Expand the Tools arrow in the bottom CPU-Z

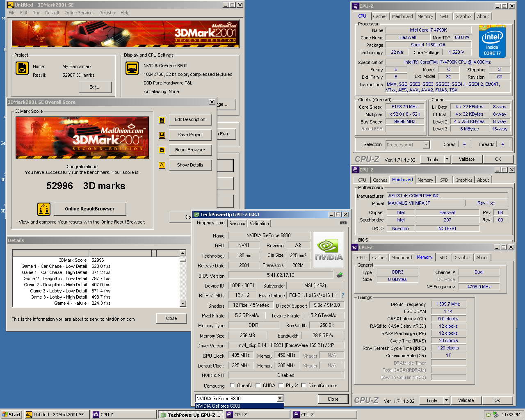tap(446, 401)
